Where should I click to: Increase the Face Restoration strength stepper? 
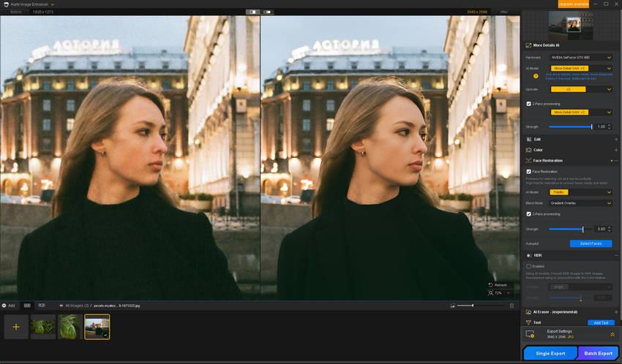(x=610, y=227)
